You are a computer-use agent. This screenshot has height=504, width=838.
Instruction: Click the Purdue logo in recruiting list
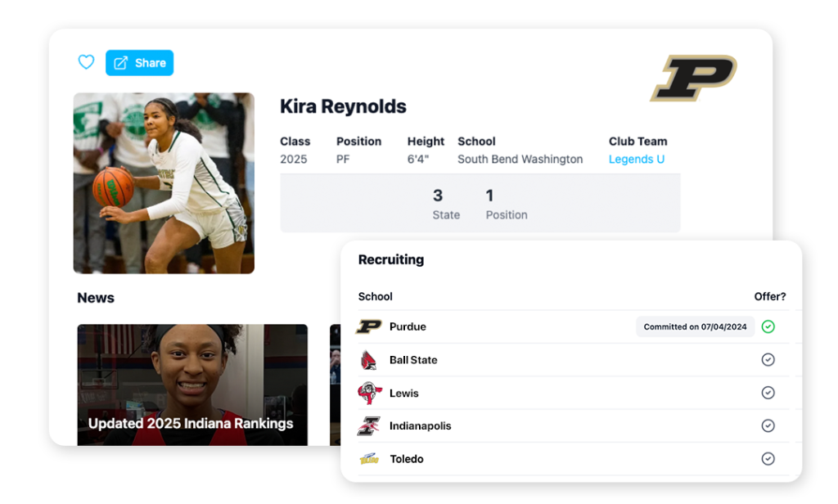(369, 326)
